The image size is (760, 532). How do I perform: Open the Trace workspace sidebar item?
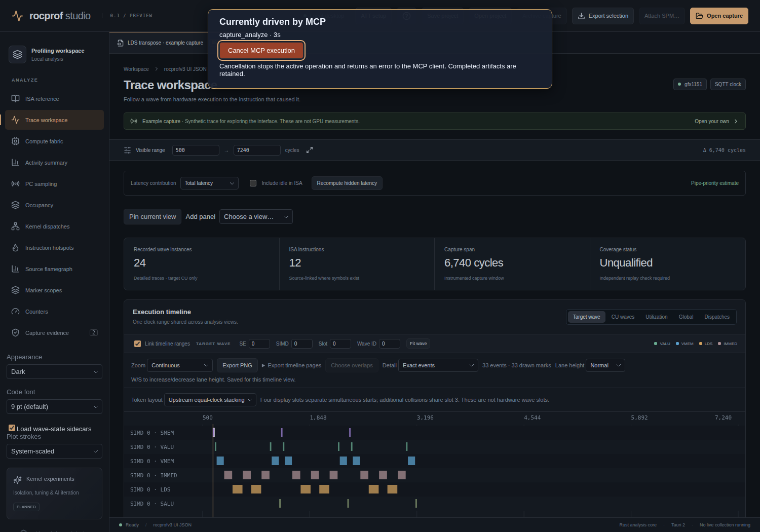[x=54, y=120]
